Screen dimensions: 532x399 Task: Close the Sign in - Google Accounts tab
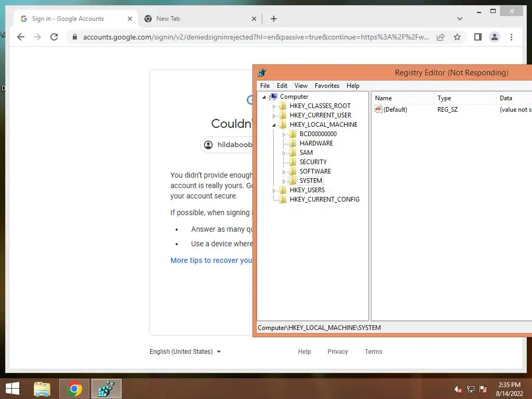click(129, 19)
